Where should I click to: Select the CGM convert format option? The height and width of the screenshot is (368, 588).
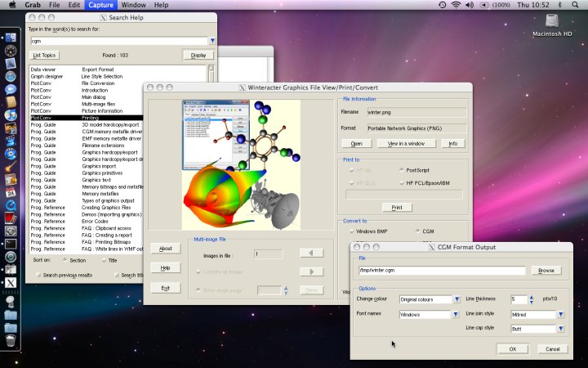417,231
